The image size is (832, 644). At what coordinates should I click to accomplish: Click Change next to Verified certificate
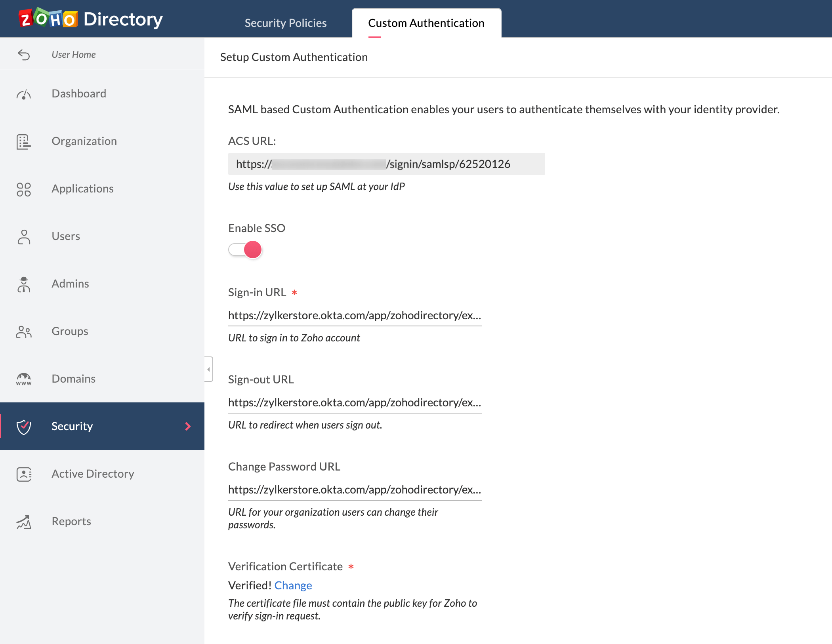(x=293, y=585)
